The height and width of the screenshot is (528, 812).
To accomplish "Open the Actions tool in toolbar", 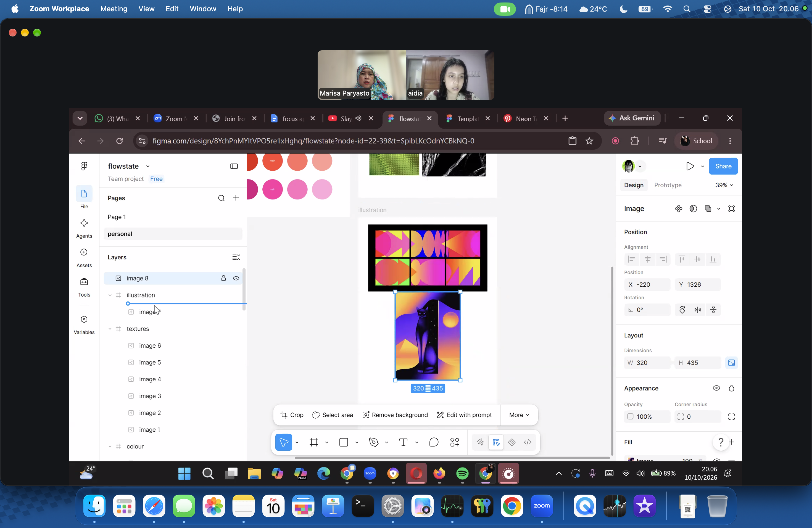I will coord(454,442).
